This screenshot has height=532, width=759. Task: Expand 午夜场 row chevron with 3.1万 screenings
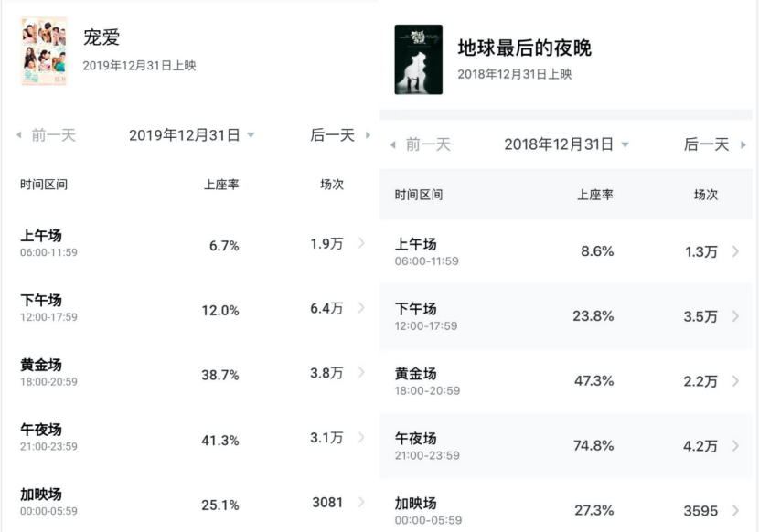(361, 438)
